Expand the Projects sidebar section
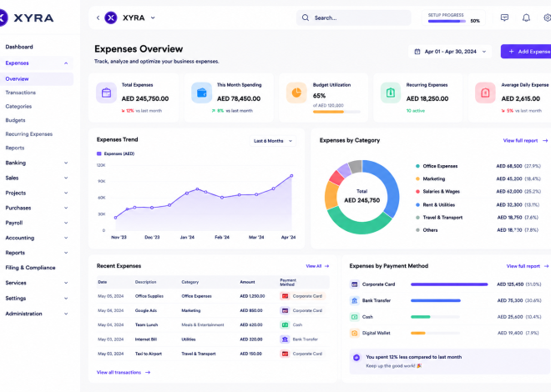The width and height of the screenshot is (551, 392). point(66,193)
